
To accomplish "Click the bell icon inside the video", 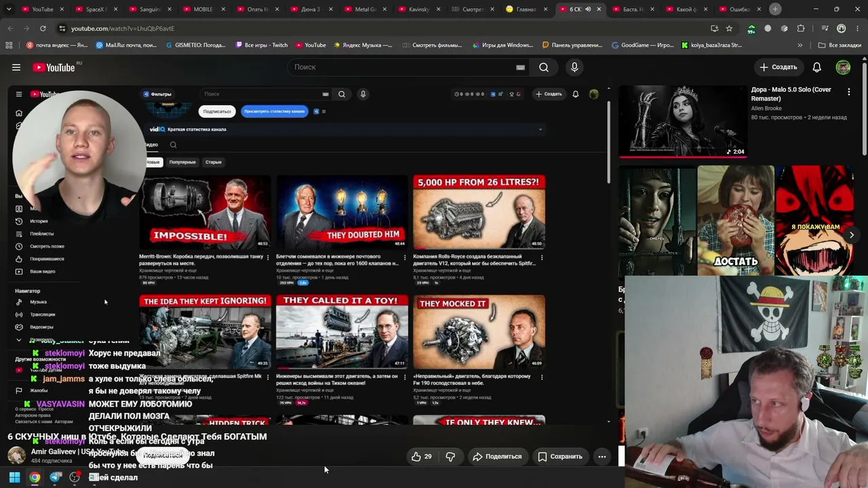I will 575,94.
